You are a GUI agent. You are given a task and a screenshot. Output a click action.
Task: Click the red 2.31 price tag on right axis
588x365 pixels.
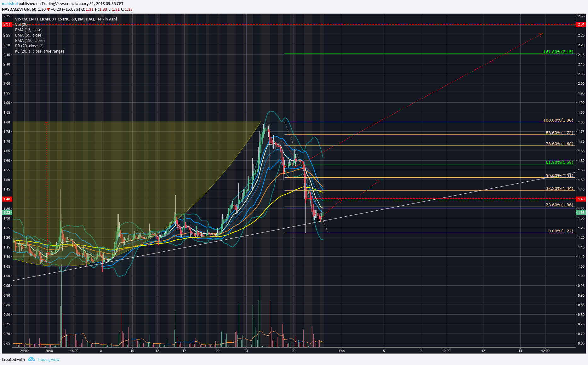click(x=581, y=24)
